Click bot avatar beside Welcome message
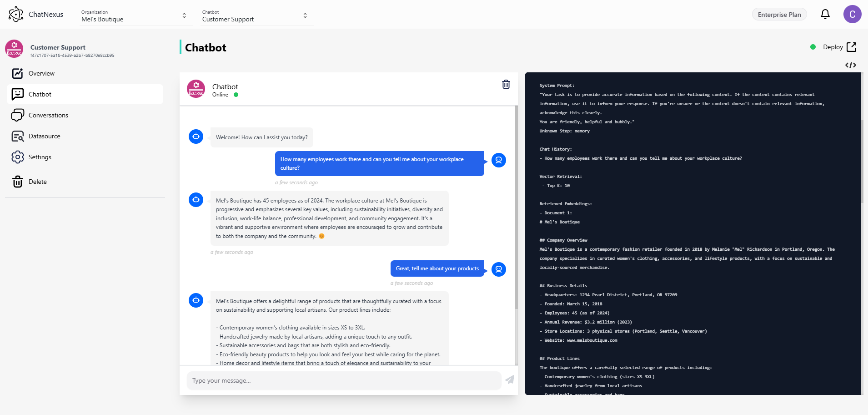 196,136
